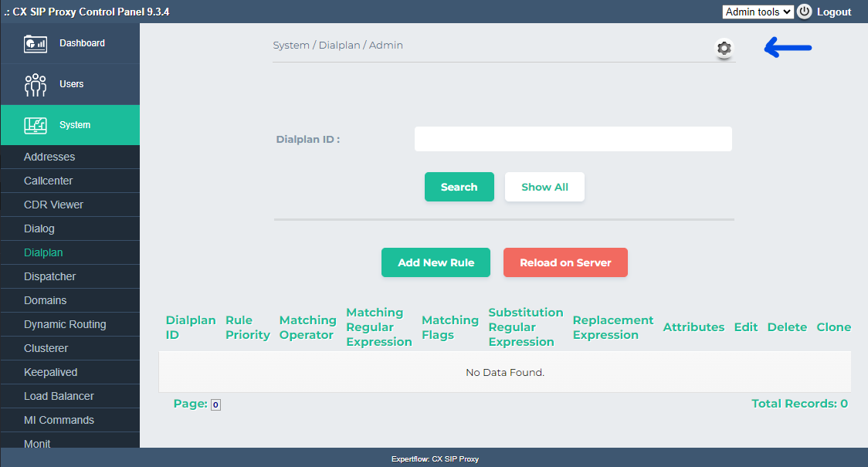Click the Logout link
This screenshot has width=868, height=467.
pos(834,12)
